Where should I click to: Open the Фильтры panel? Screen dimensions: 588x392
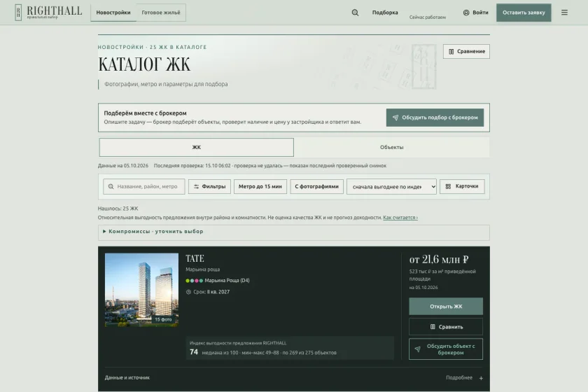pyautogui.click(x=209, y=186)
